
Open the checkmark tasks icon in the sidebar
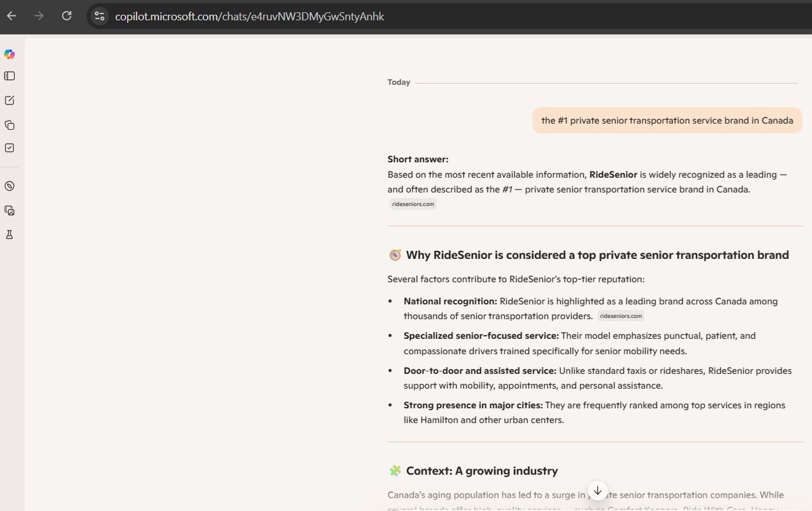click(x=9, y=148)
